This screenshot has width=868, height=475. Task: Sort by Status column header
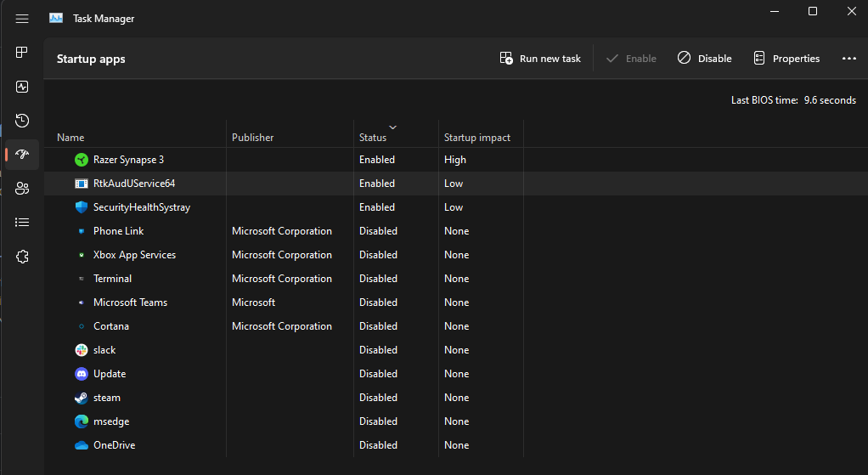tap(373, 138)
